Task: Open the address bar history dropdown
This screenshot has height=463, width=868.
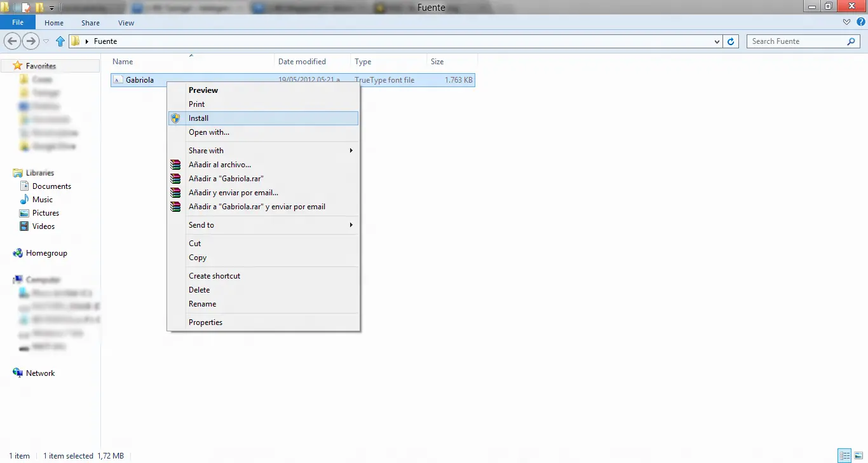Action: pos(717,41)
